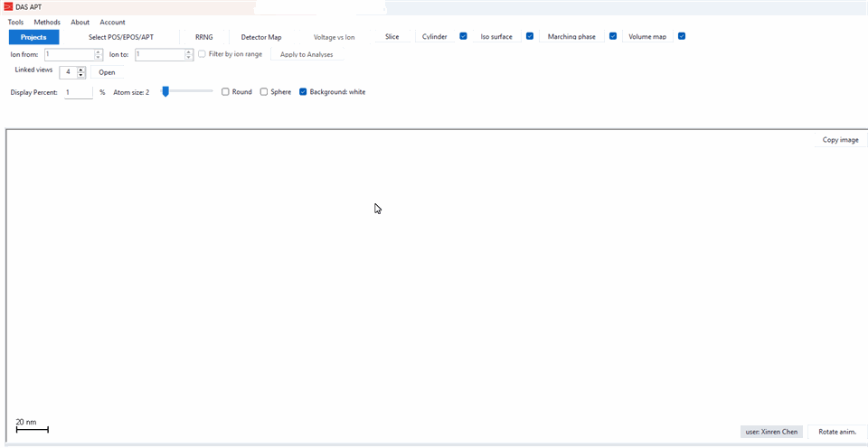The height and width of the screenshot is (448, 868).
Task: Decrease the Linked views count
Action: click(x=80, y=75)
